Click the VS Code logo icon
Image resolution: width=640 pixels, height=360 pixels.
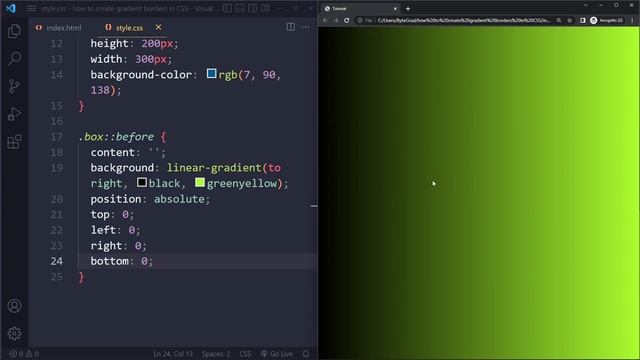pos(11,8)
